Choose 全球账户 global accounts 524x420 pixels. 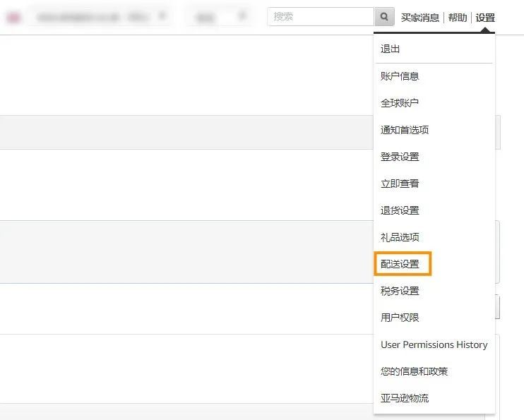(x=400, y=103)
